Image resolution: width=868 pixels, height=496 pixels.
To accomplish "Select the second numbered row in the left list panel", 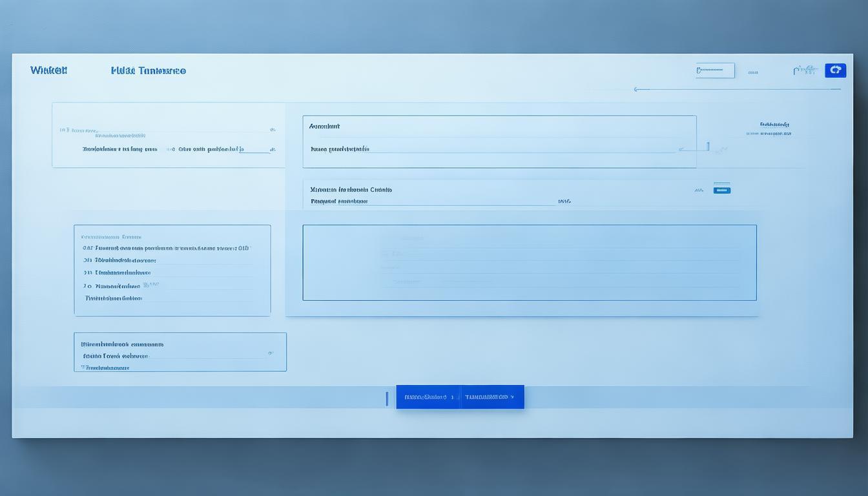I will 123,261.
